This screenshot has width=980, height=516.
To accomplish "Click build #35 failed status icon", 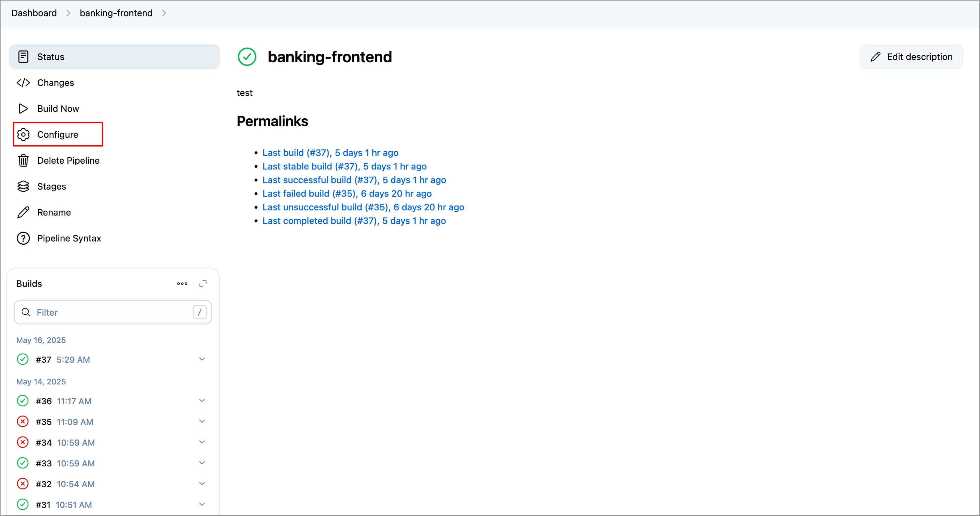I will pos(23,422).
